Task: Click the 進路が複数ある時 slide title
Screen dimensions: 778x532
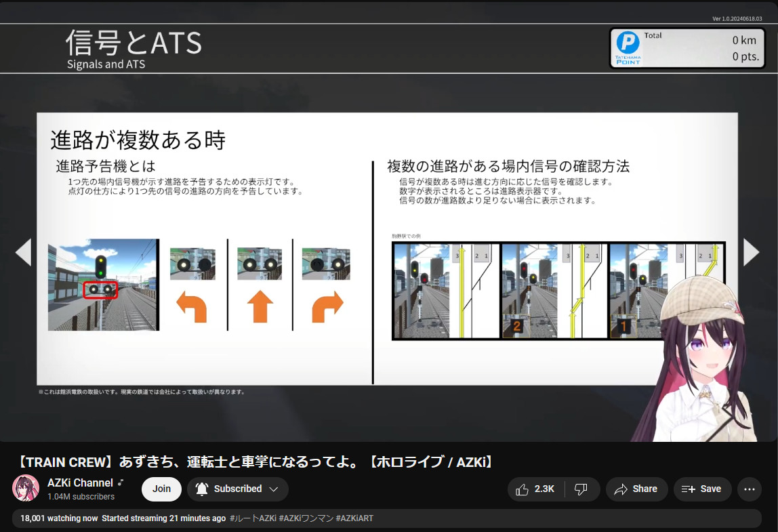Action: pos(138,140)
